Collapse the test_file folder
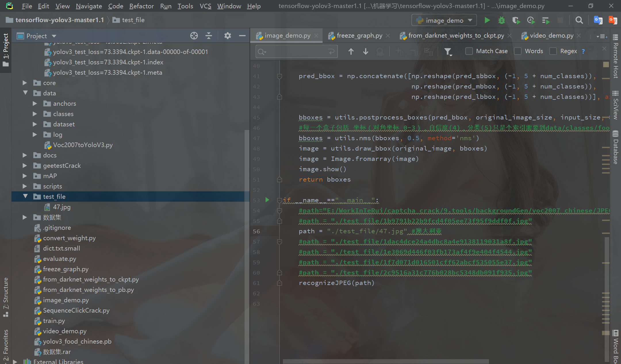The image size is (621, 364). pos(25,197)
